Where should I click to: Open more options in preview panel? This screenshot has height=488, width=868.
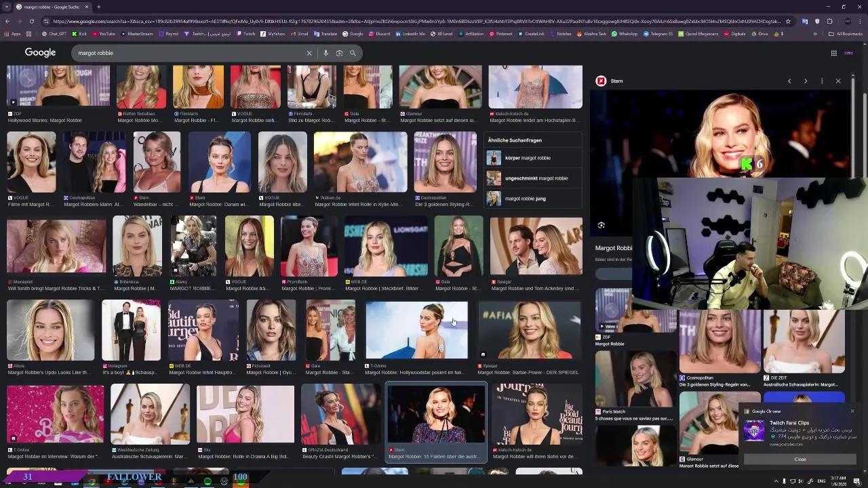point(822,81)
